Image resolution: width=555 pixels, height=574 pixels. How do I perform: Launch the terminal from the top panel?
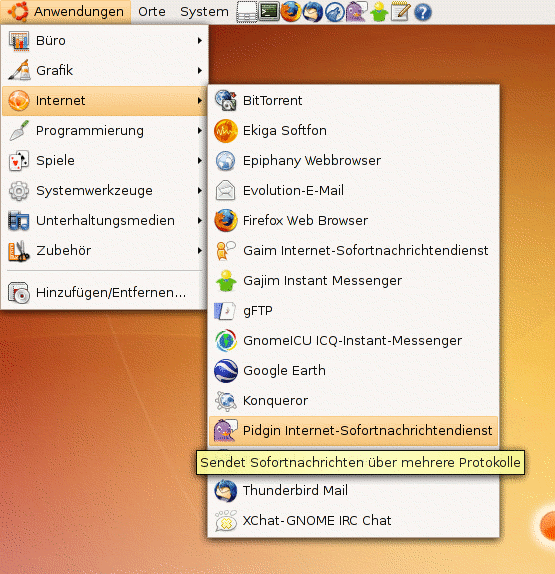pyautogui.click(x=269, y=11)
